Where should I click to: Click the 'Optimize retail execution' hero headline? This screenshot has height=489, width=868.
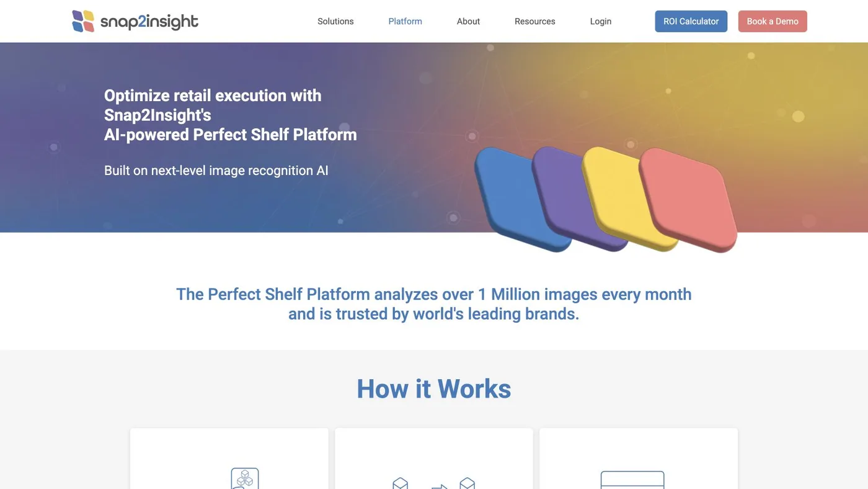click(x=231, y=115)
